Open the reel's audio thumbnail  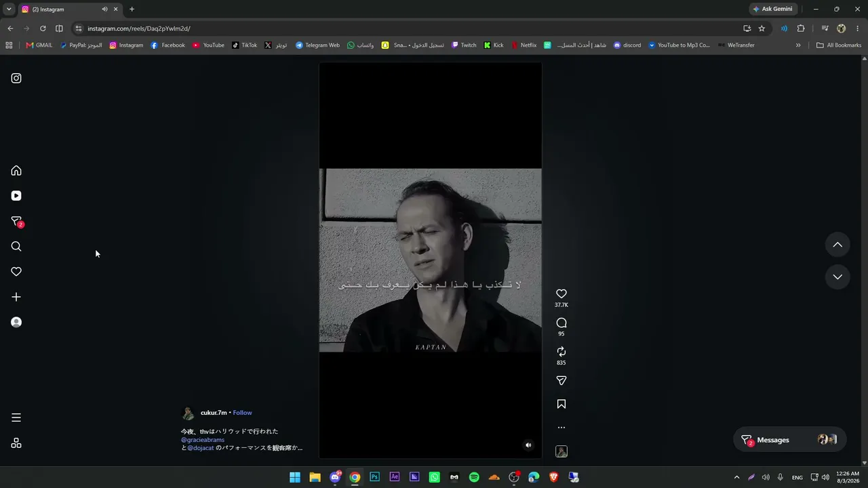coord(561,451)
